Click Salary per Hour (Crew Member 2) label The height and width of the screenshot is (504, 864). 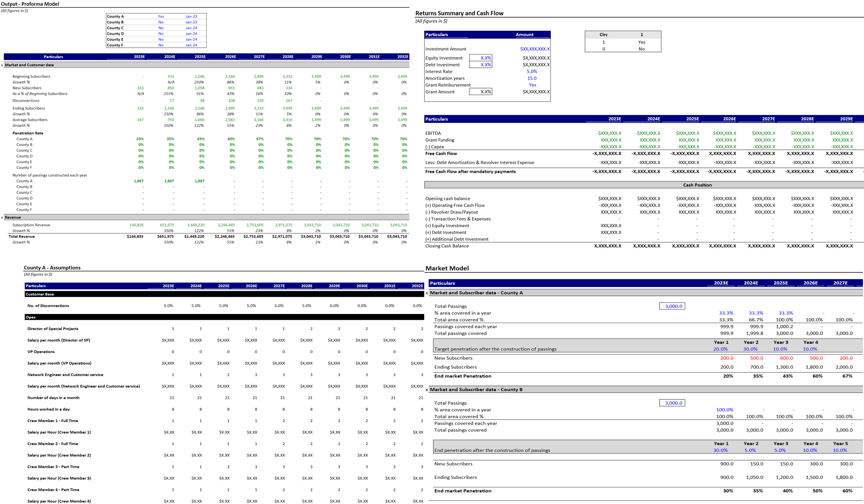[59, 456]
